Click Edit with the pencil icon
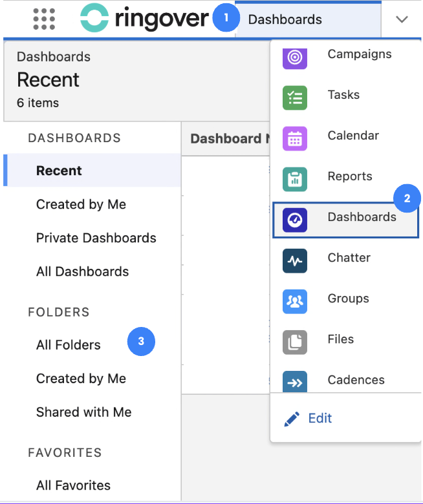Viewport: 423px width, 504px height. click(x=309, y=418)
